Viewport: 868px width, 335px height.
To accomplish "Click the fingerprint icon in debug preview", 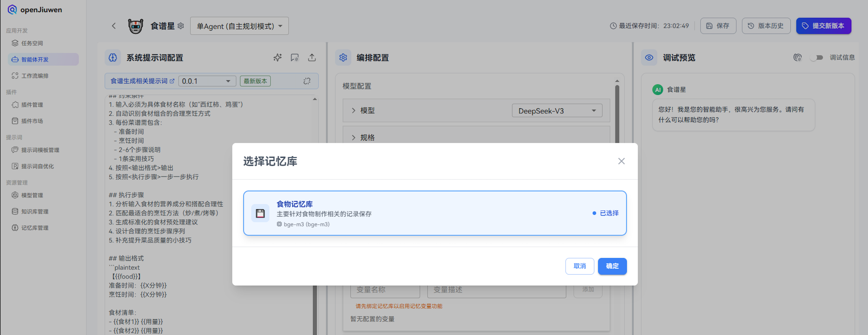I will click(797, 58).
